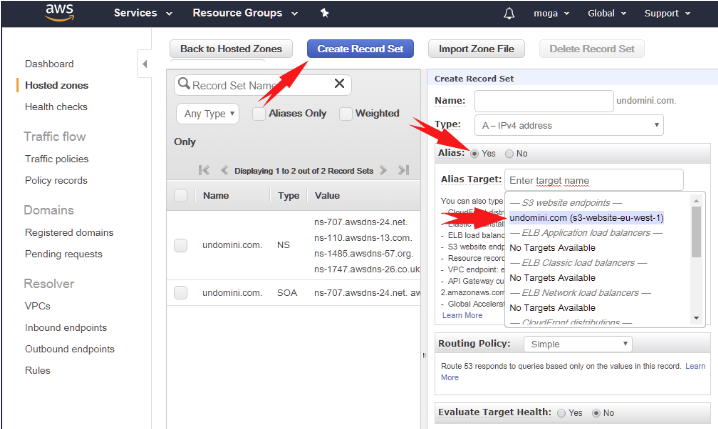Toggle Aliases Only checkbox
The image size is (718, 429).
(x=259, y=114)
